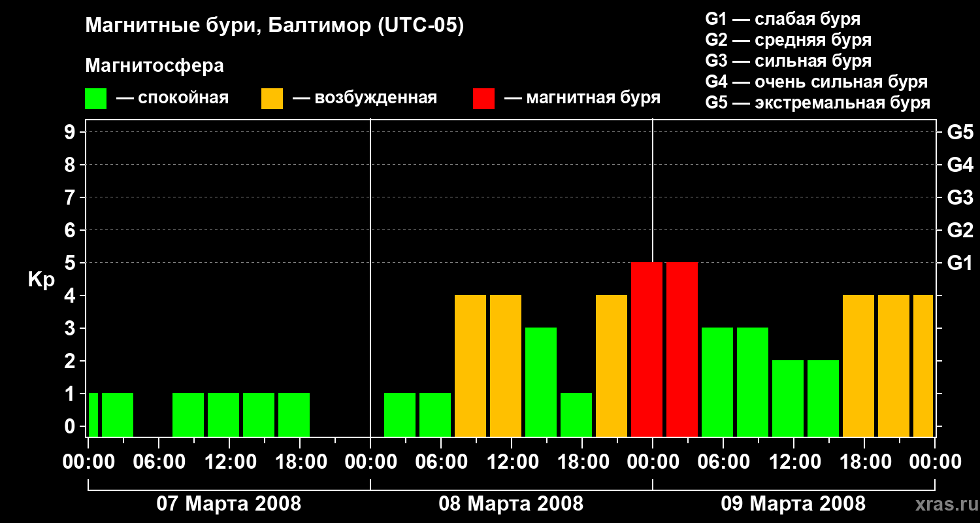This screenshot has width=980, height=523.
Task: Select the 'G2 — средняя буря' legend line
Action: (x=788, y=40)
